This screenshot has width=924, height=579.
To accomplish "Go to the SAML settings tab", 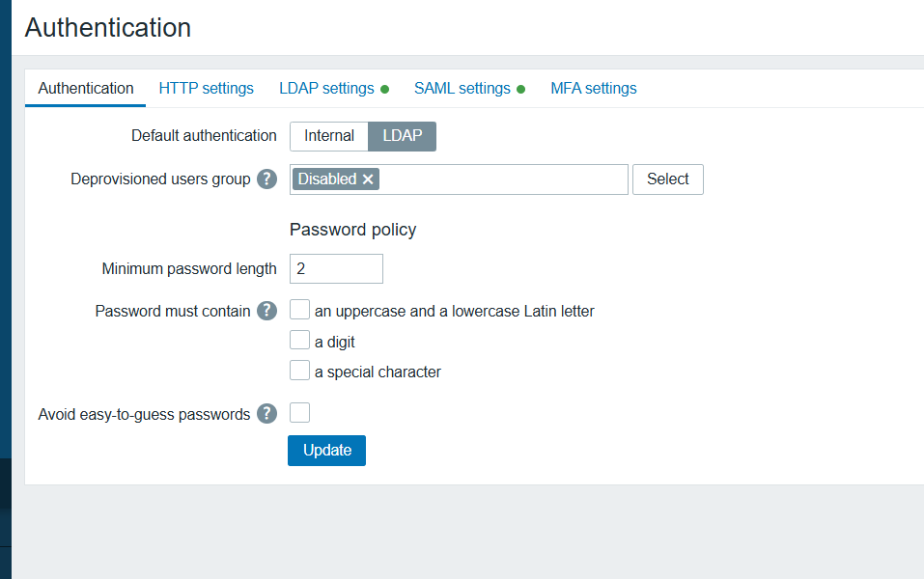I will tap(462, 89).
